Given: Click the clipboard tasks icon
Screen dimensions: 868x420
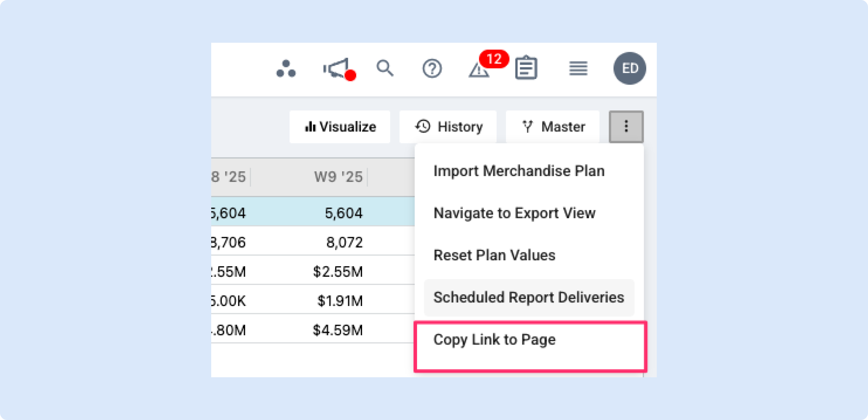Looking at the screenshot, I should 526,68.
